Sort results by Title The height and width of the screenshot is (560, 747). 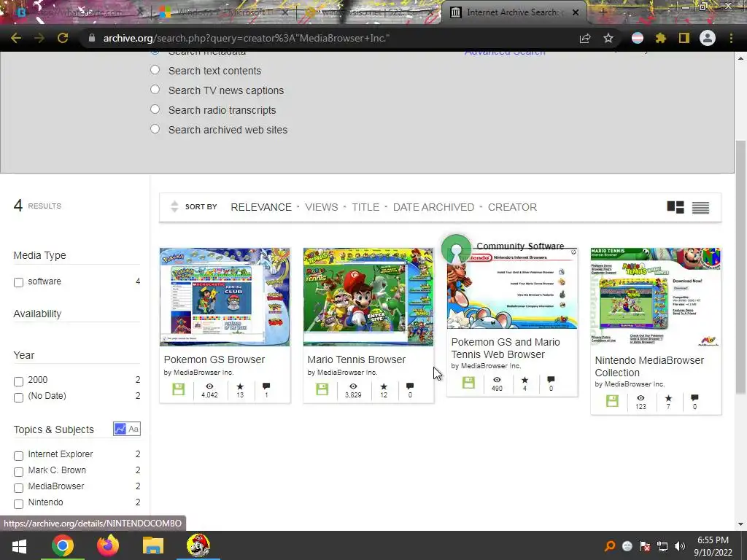coord(365,207)
